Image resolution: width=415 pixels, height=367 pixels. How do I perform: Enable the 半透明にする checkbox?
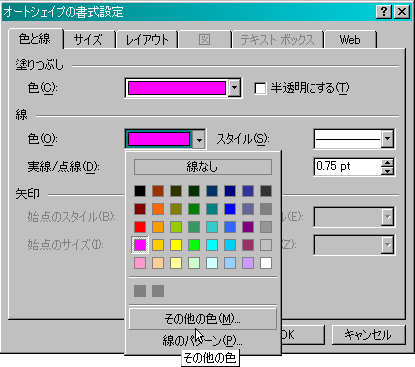tap(260, 89)
